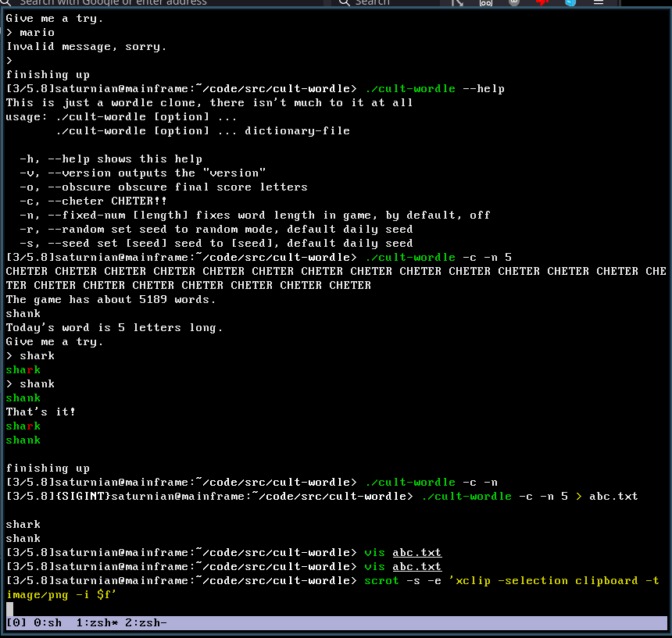Click the tmux session indicator [0]

point(16,622)
